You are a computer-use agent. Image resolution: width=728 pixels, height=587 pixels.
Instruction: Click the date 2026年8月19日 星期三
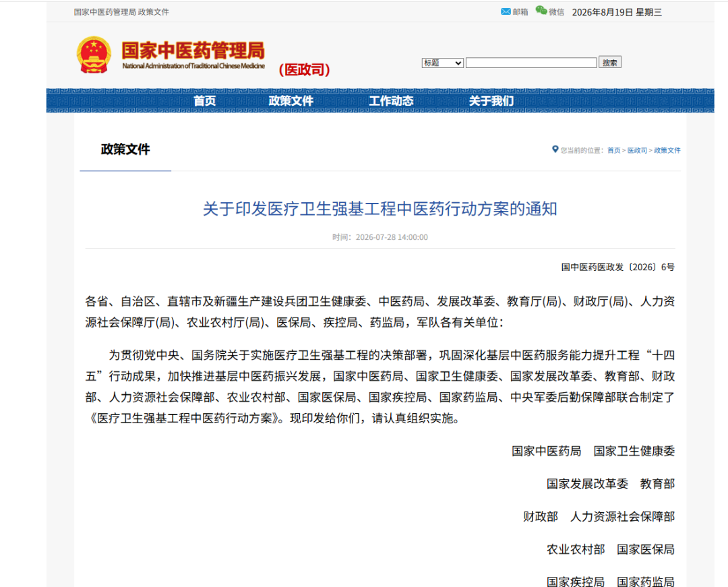coord(617,12)
